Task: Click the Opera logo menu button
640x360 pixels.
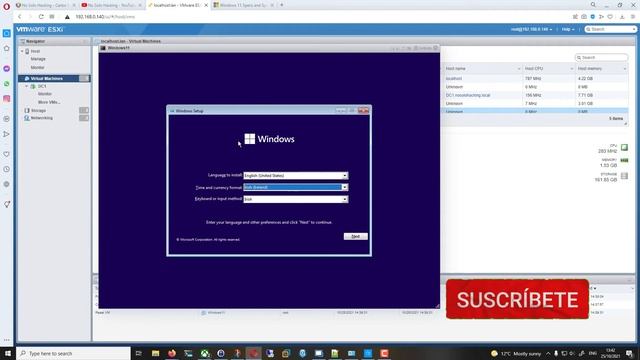Action: [6, 6]
